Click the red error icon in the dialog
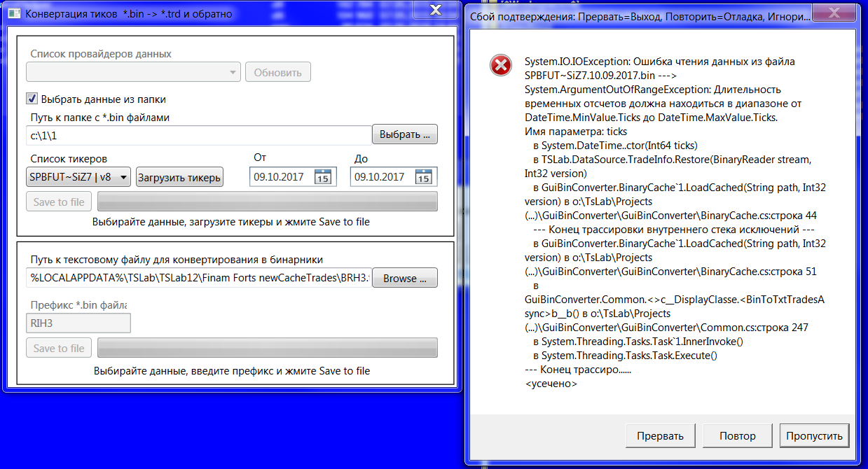 (x=500, y=66)
